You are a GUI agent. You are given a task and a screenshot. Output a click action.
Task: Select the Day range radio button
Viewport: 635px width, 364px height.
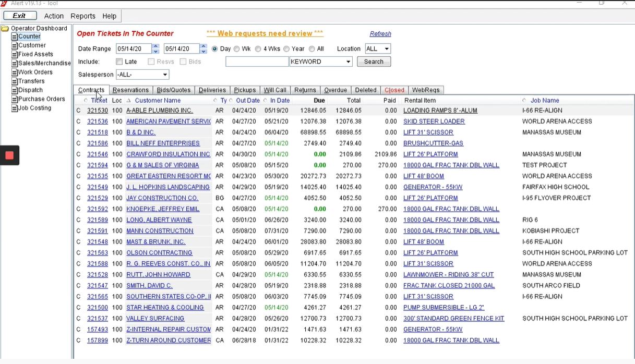pyautogui.click(x=214, y=49)
